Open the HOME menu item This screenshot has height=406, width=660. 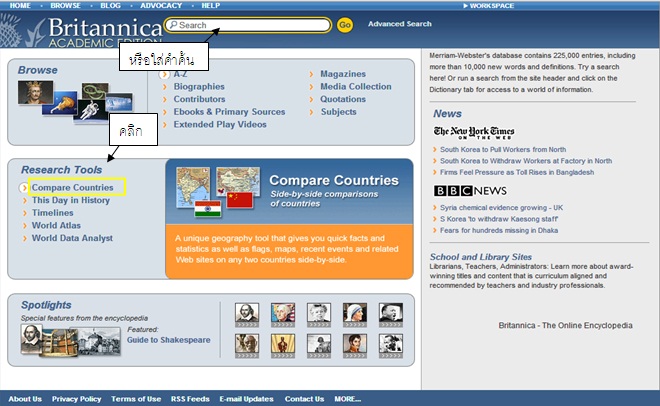click(x=20, y=5)
